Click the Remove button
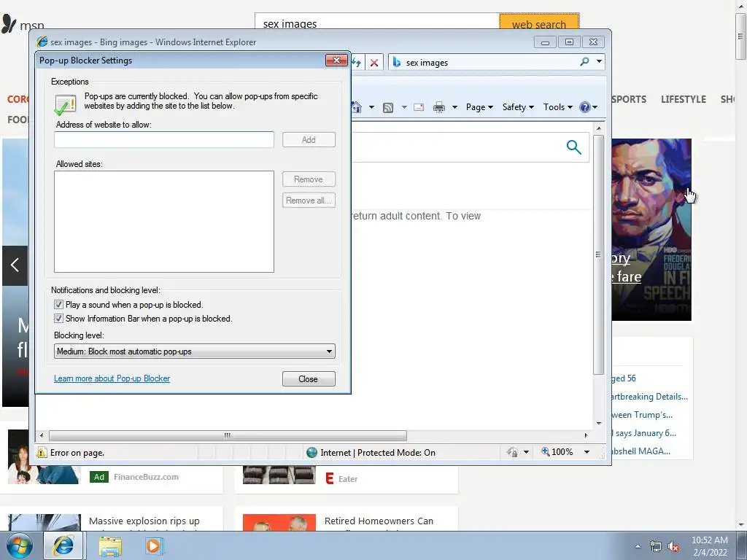Screen dimensions: 747x560 (x=309, y=179)
